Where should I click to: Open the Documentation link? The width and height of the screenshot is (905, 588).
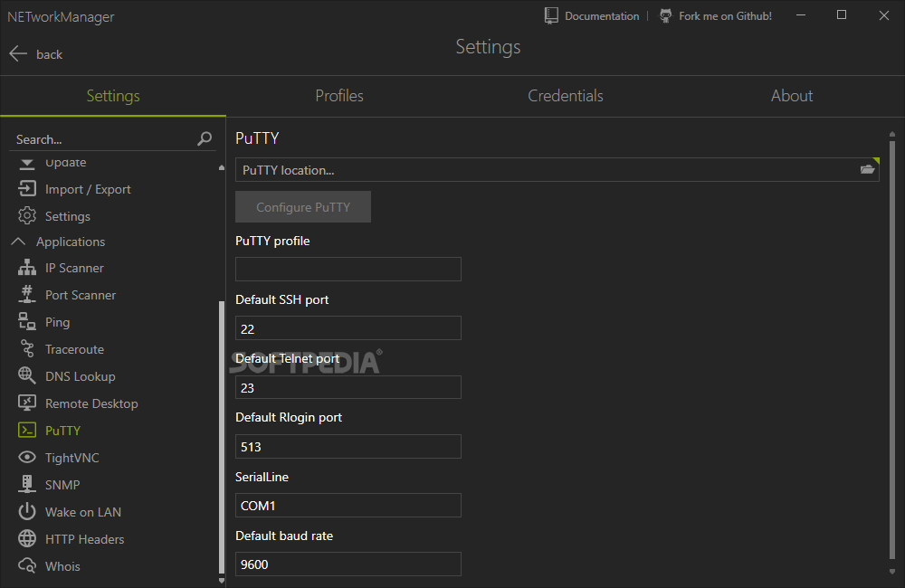[602, 16]
